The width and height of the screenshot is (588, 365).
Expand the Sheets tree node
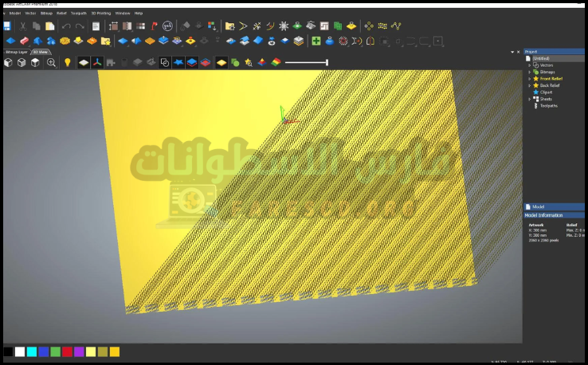(530, 99)
